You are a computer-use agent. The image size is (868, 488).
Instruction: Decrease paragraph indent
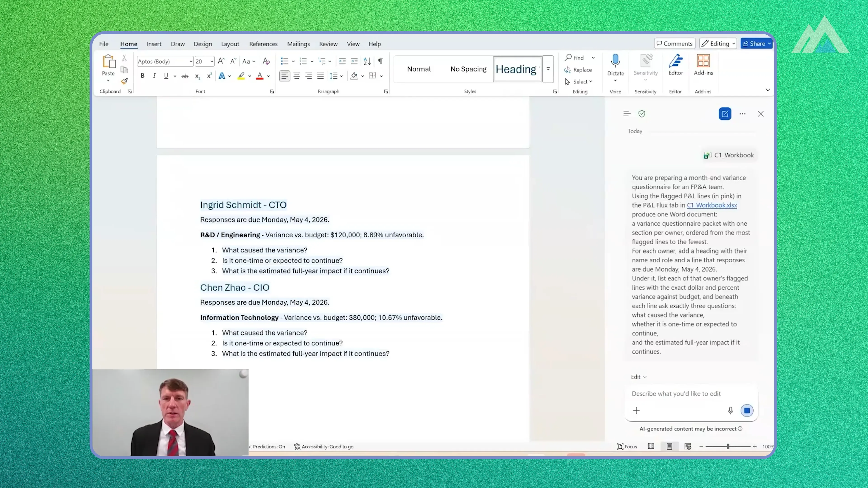pos(342,61)
